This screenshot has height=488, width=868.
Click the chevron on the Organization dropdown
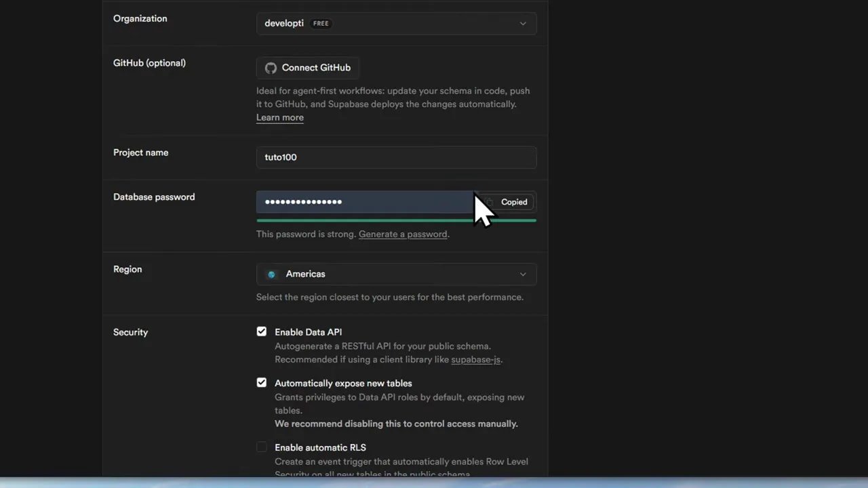pos(523,23)
